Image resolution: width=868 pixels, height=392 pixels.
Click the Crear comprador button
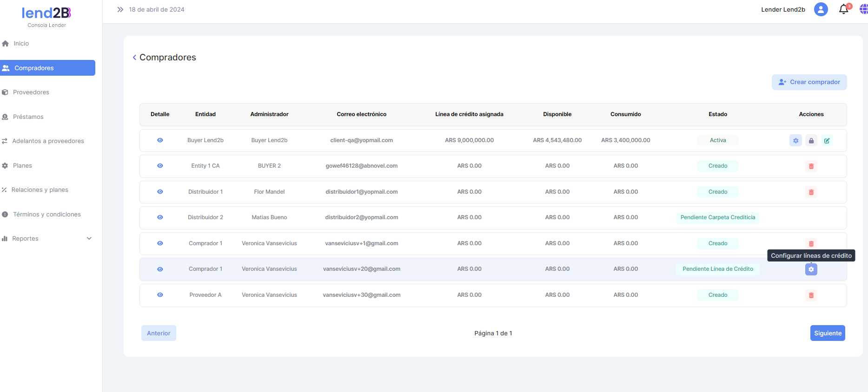point(809,82)
